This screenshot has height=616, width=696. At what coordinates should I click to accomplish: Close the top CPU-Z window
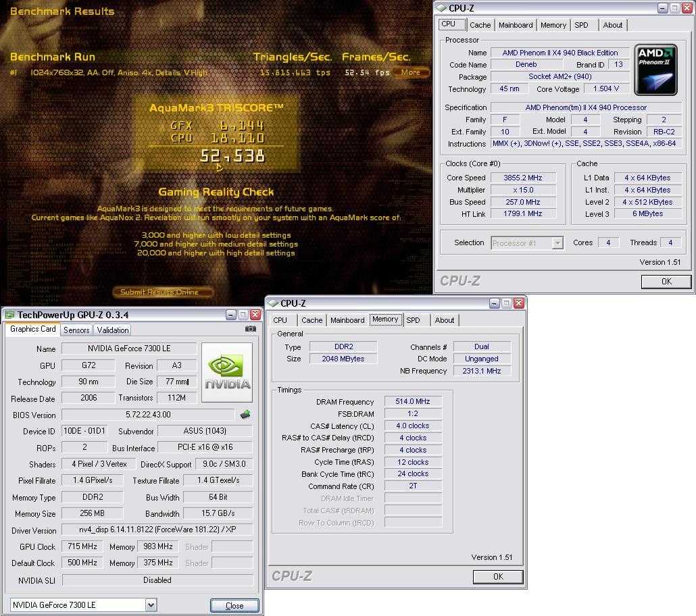tap(687, 8)
